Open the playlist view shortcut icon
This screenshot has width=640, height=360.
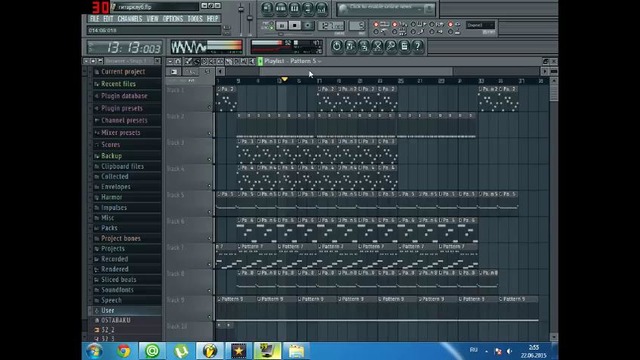pyautogui.click(x=267, y=8)
